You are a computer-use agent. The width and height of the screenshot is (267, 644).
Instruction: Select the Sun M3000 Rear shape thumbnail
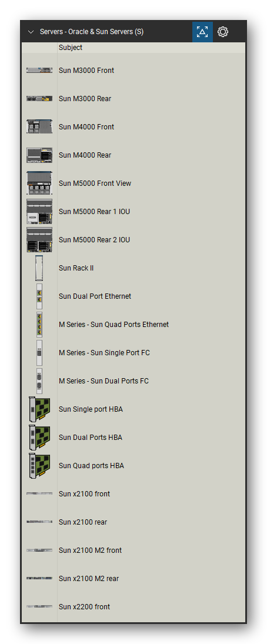coord(39,99)
